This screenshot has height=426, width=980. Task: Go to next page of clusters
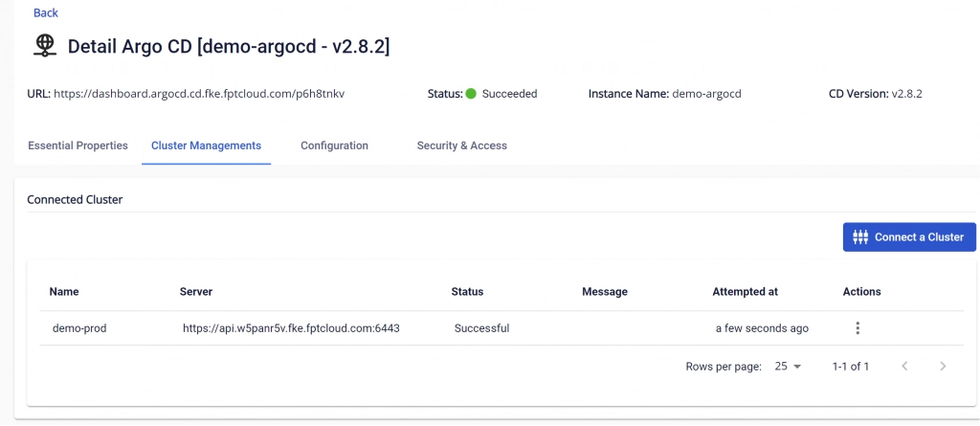[x=943, y=367]
